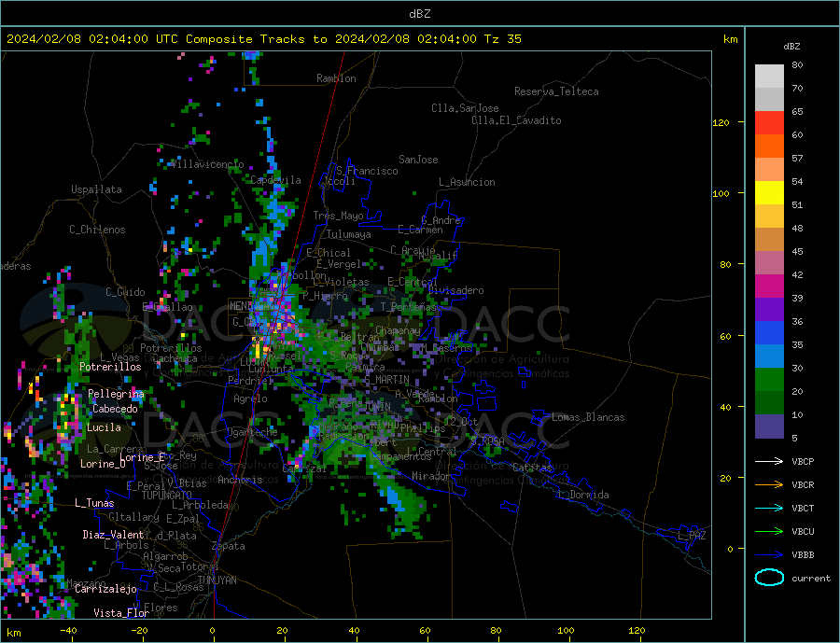Select the light gray 70–80 dBZ swatch
840x643 pixels.
769,77
